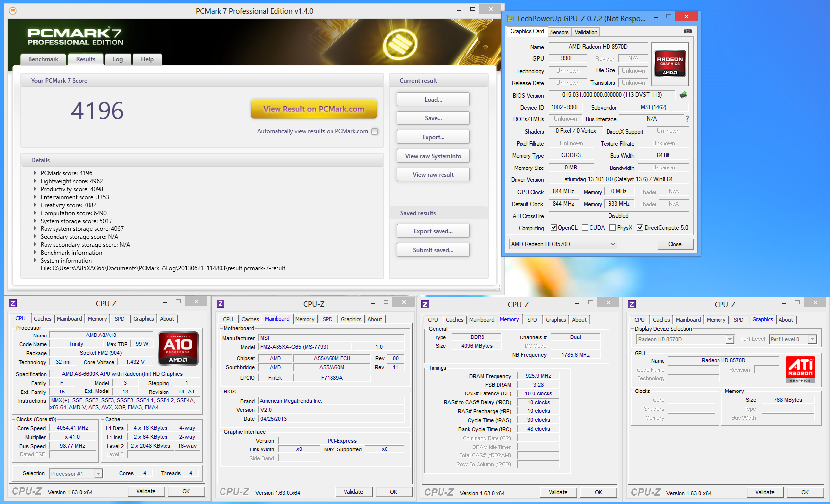Expand the Productivity score detail row
Screen dimensions: 830x504
[35, 189]
